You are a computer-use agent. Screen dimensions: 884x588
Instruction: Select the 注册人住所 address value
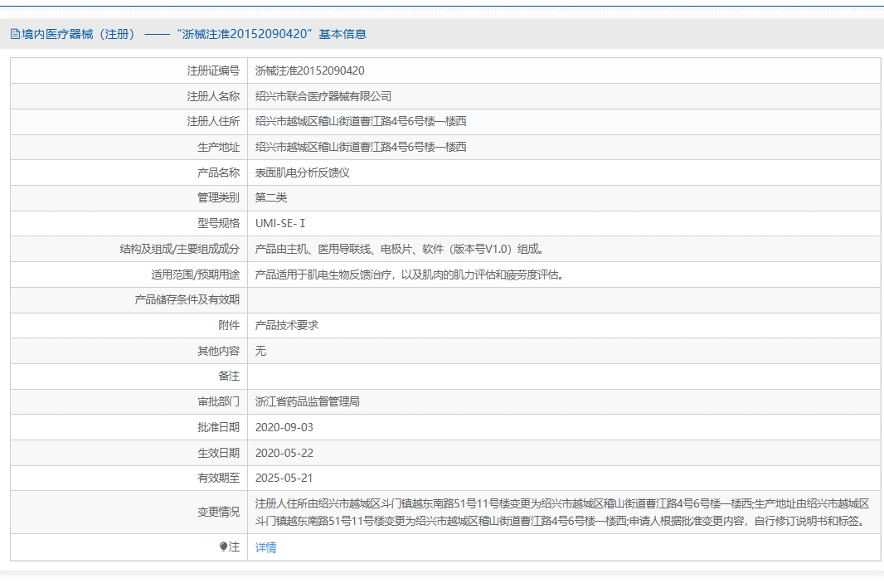point(361,122)
